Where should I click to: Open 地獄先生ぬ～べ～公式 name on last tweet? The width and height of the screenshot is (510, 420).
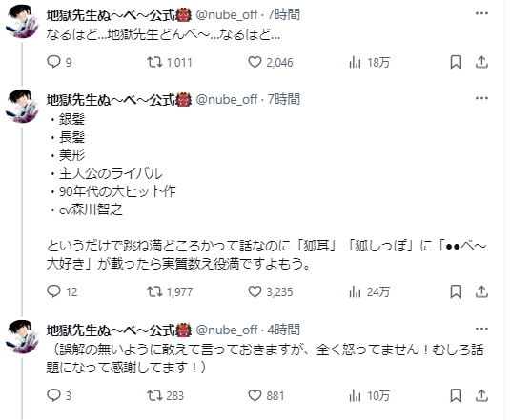point(119,330)
